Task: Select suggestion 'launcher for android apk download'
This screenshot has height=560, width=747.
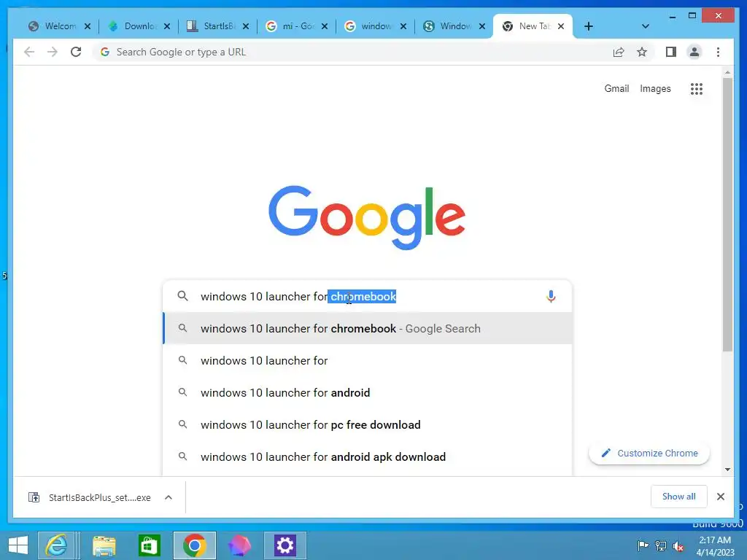Action: click(x=368, y=456)
